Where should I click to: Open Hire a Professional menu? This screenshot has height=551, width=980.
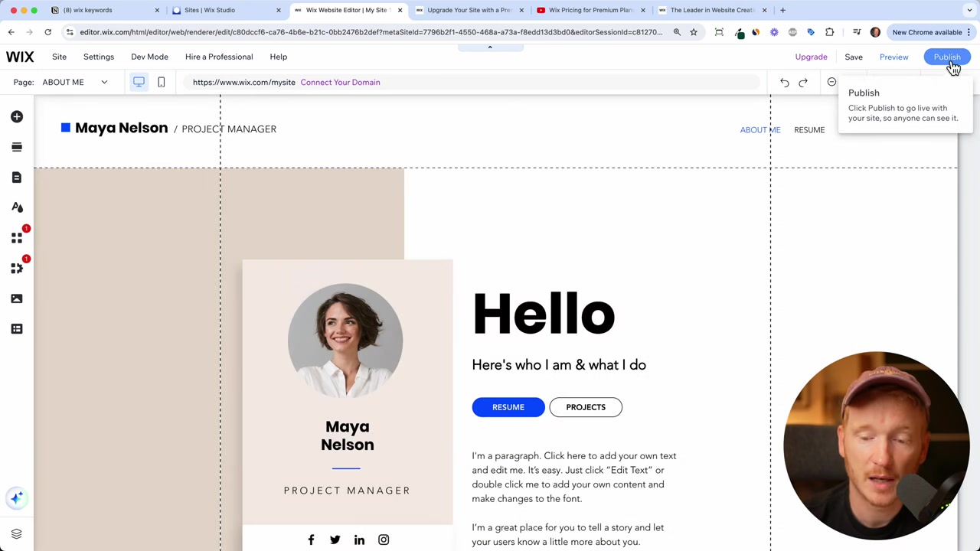[219, 57]
